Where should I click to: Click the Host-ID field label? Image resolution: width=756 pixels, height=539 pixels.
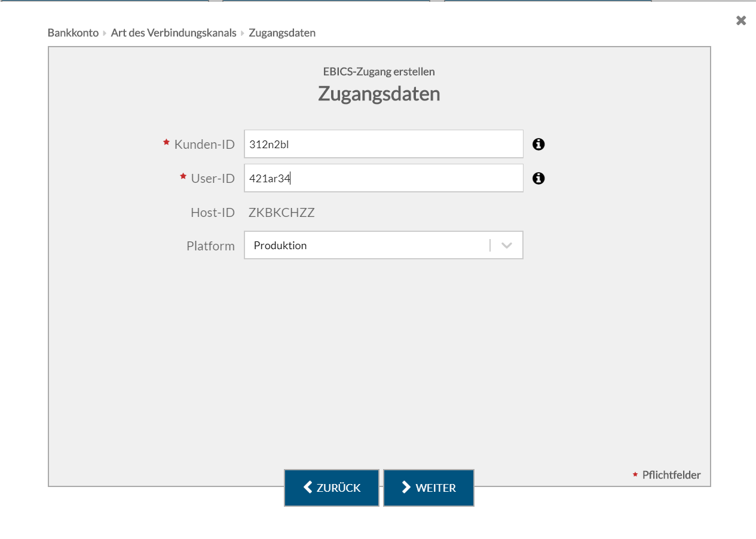click(x=213, y=212)
